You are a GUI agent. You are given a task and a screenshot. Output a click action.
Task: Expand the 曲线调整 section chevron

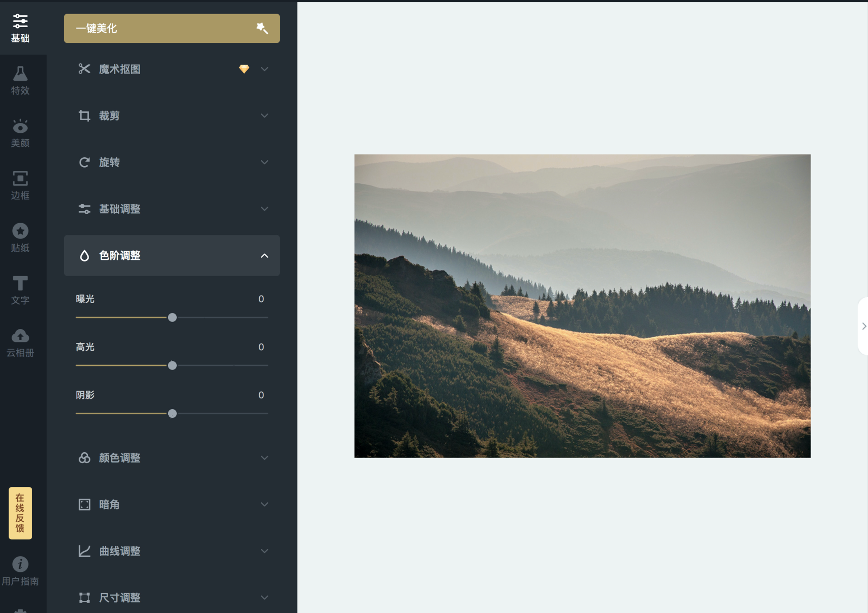tap(264, 551)
